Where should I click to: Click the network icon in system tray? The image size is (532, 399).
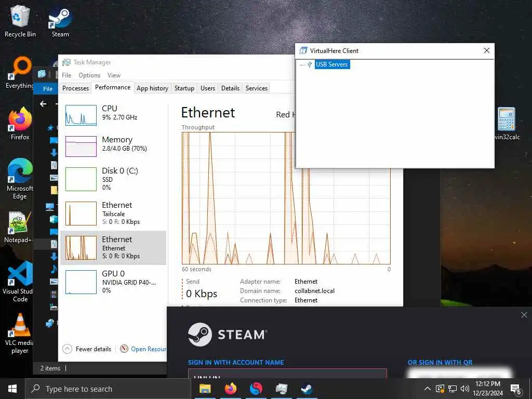pos(453,389)
